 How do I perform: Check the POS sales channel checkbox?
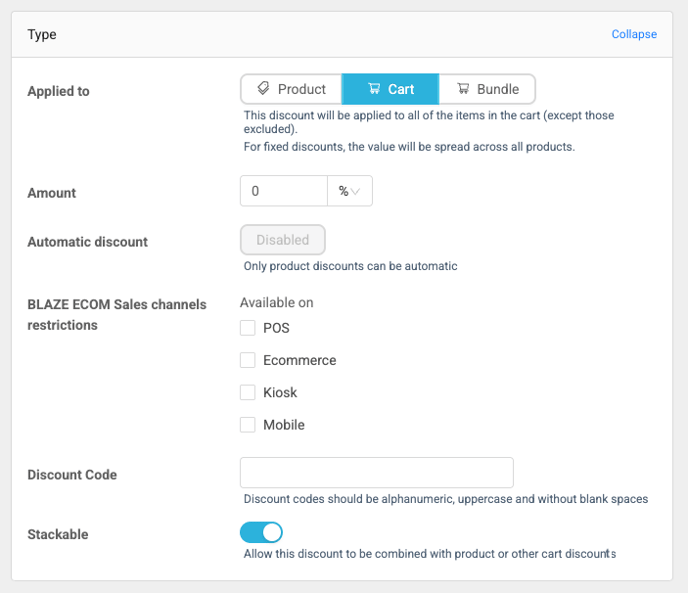click(x=248, y=328)
